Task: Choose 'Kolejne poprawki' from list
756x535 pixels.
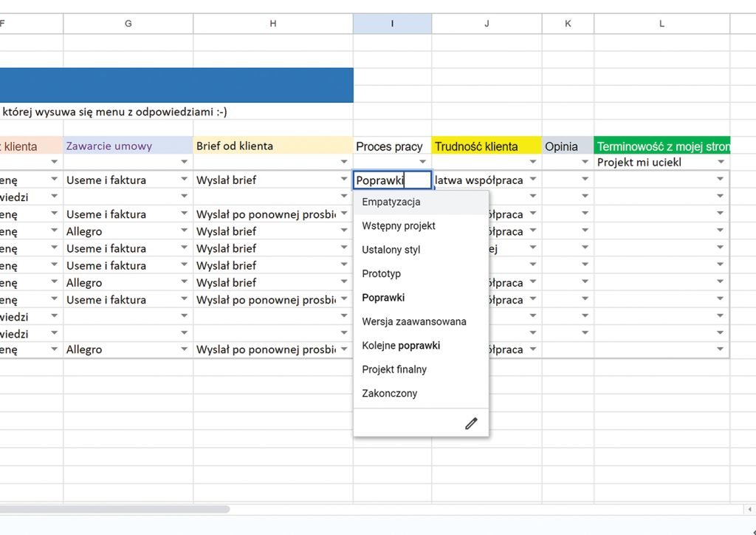Action: (x=401, y=345)
